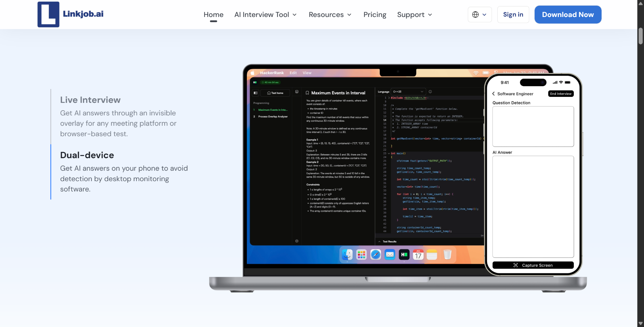This screenshot has width=644, height=327.
Task: Click the Download Now button
Action: (568, 14)
